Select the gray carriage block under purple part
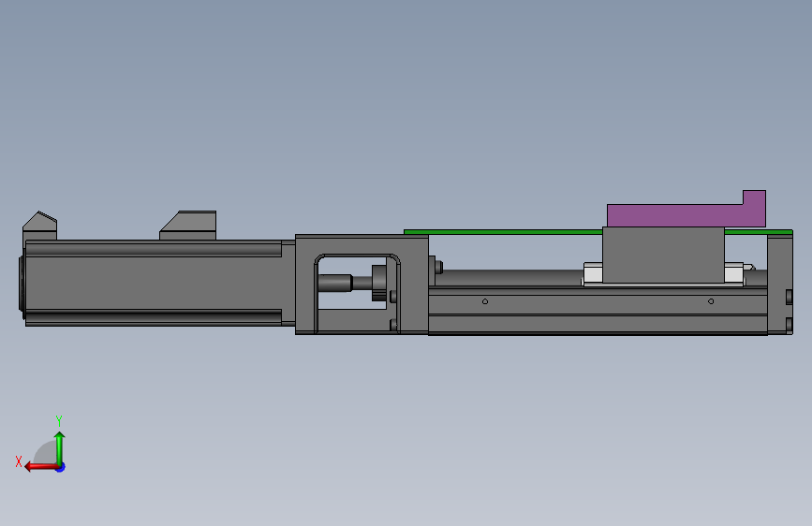The image size is (812, 526). point(663,255)
